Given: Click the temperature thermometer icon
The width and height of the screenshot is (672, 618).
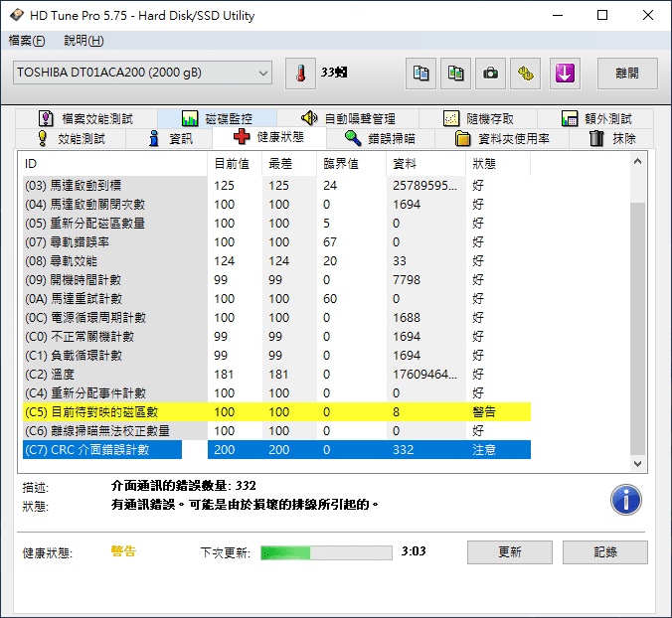Looking at the screenshot, I should coord(301,74).
